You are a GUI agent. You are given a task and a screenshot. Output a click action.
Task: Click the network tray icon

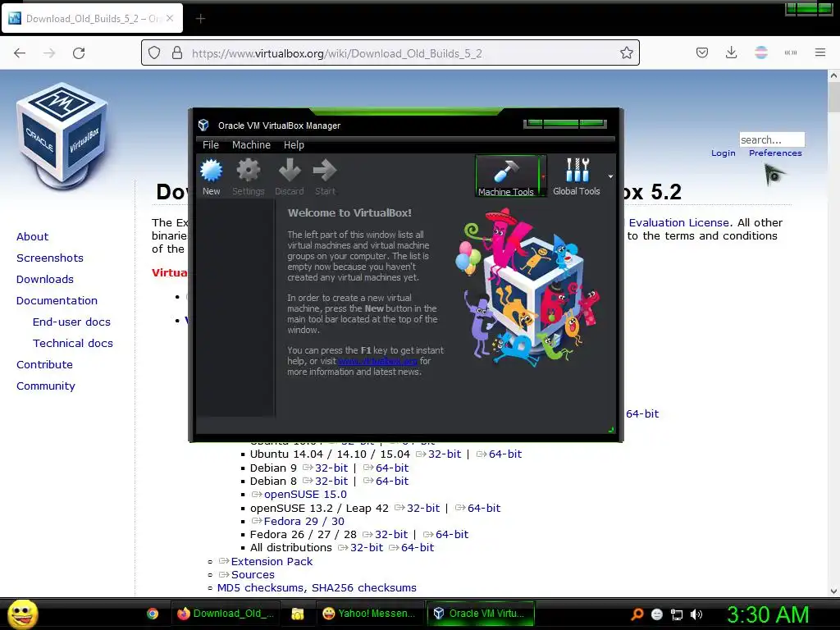[677, 614]
